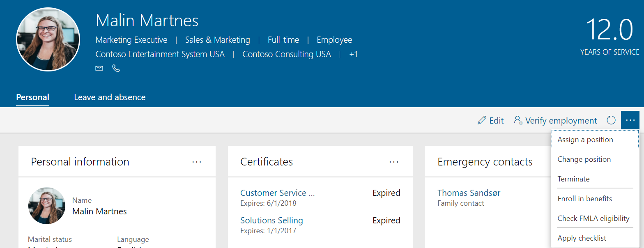Click the Edit pencil icon
This screenshot has width=644, height=248.
point(482,120)
